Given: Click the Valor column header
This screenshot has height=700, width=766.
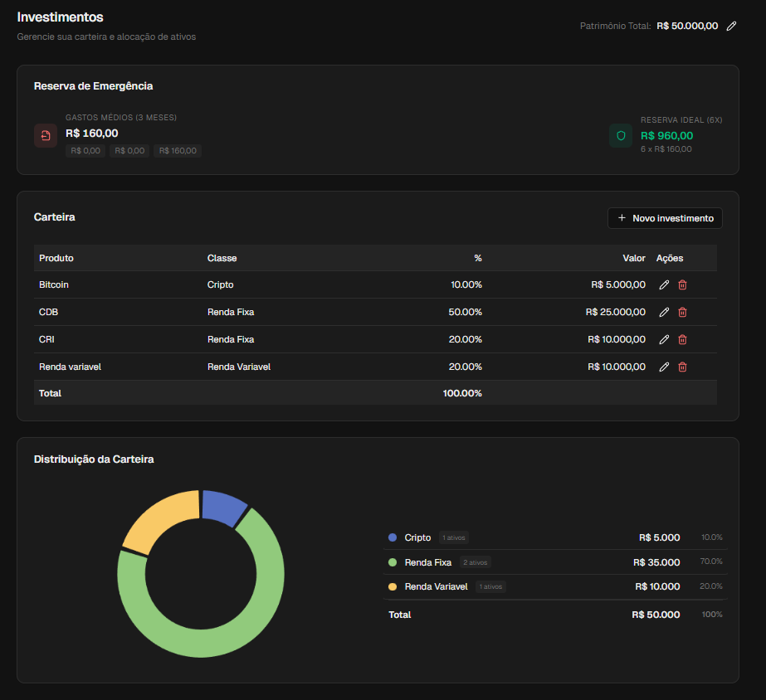Looking at the screenshot, I should click(x=634, y=258).
